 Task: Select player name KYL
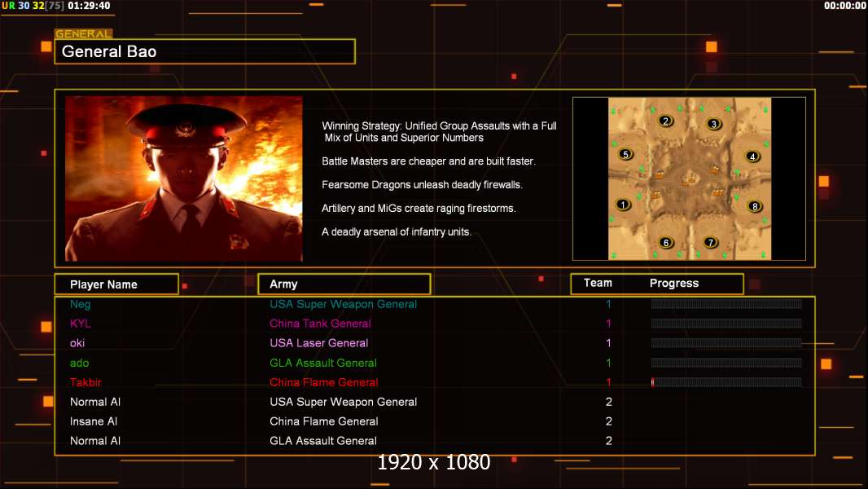[x=81, y=324]
